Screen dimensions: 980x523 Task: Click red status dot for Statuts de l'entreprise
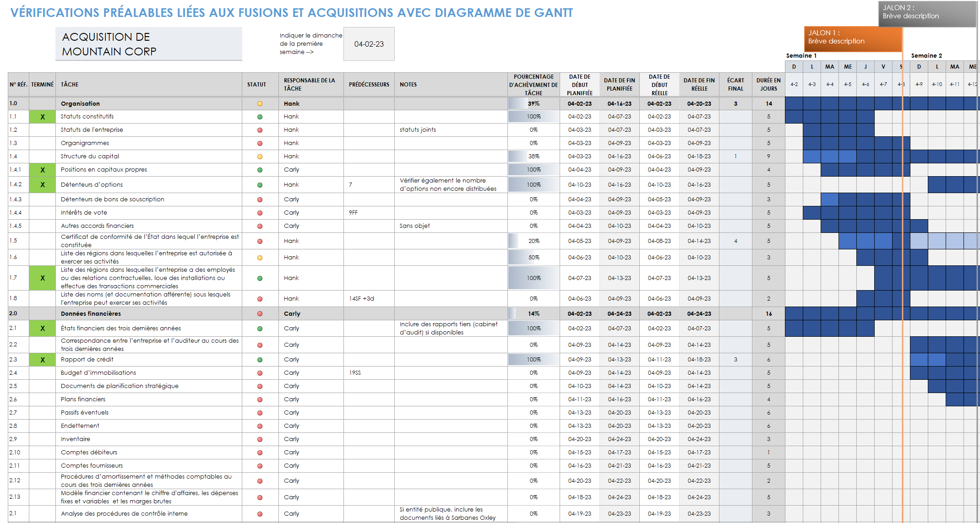click(260, 130)
